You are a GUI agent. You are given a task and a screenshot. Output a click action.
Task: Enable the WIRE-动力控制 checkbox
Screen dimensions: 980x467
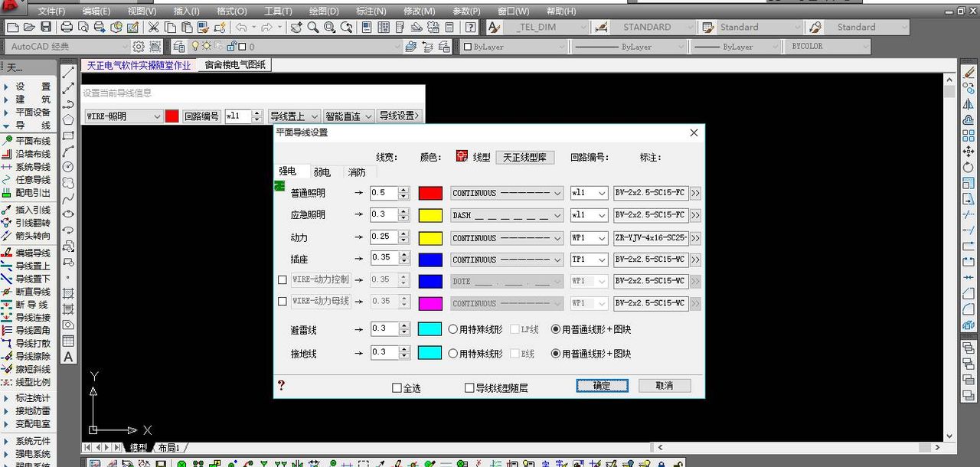pyautogui.click(x=283, y=280)
